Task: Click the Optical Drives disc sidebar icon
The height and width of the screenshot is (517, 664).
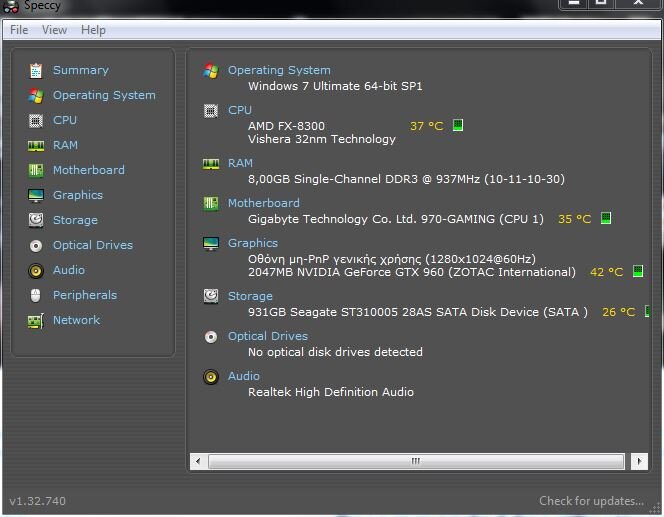Action: pyautogui.click(x=36, y=246)
